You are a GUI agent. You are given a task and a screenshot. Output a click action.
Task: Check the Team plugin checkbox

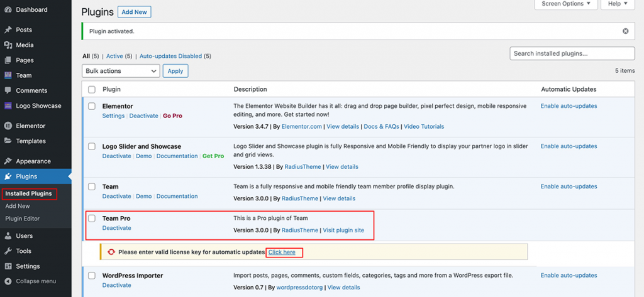point(92,186)
